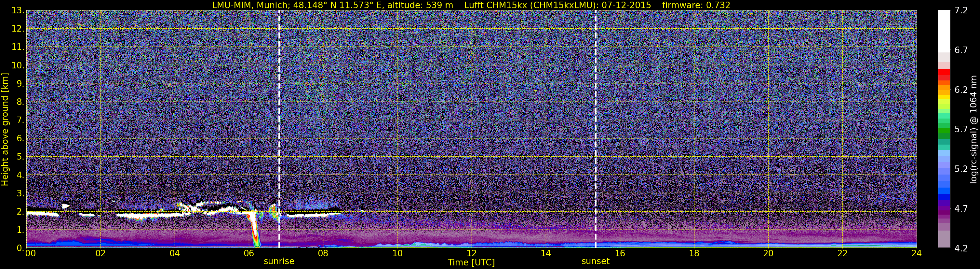Viewport: 980px width, 269px height.
Task: Click the height axis tick label "6."
Action: coord(20,139)
